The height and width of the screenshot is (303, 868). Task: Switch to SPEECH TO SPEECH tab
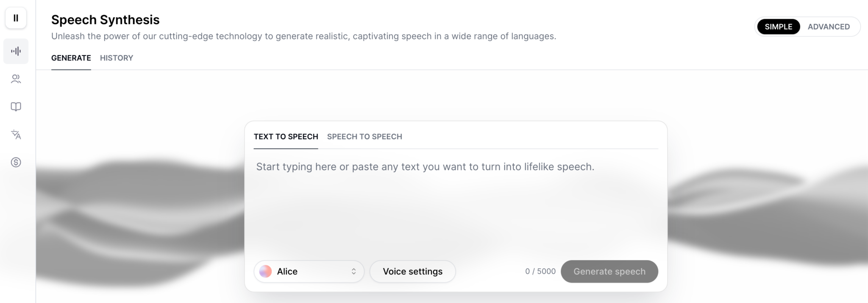point(364,137)
